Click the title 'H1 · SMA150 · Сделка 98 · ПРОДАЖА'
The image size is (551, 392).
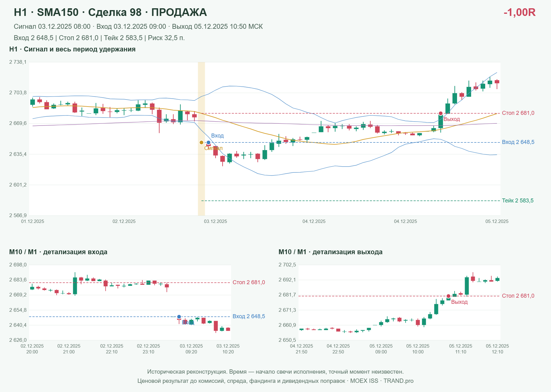pyautogui.click(x=111, y=12)
